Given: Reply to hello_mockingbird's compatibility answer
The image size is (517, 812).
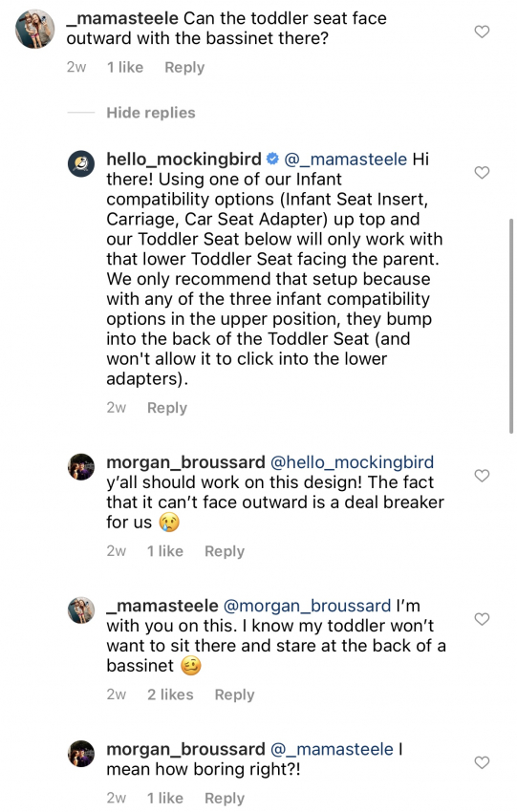Looking at the screenshot, I should (167, 408).
